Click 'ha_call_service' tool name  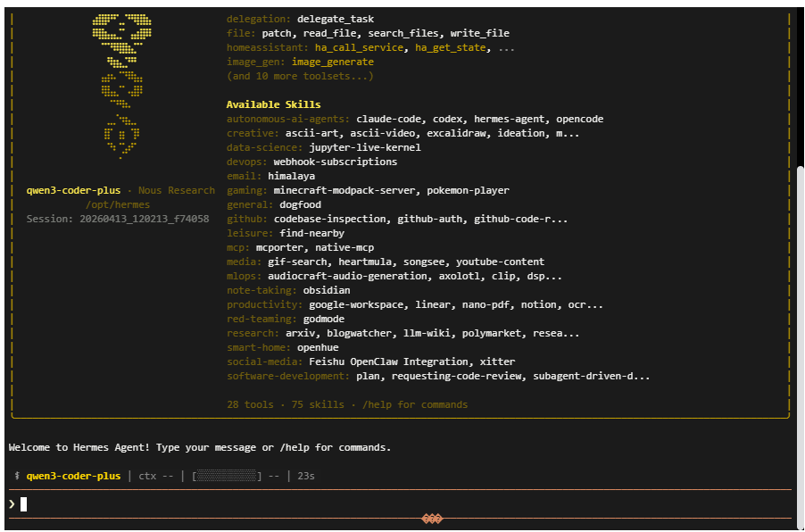tap(359, 48)
